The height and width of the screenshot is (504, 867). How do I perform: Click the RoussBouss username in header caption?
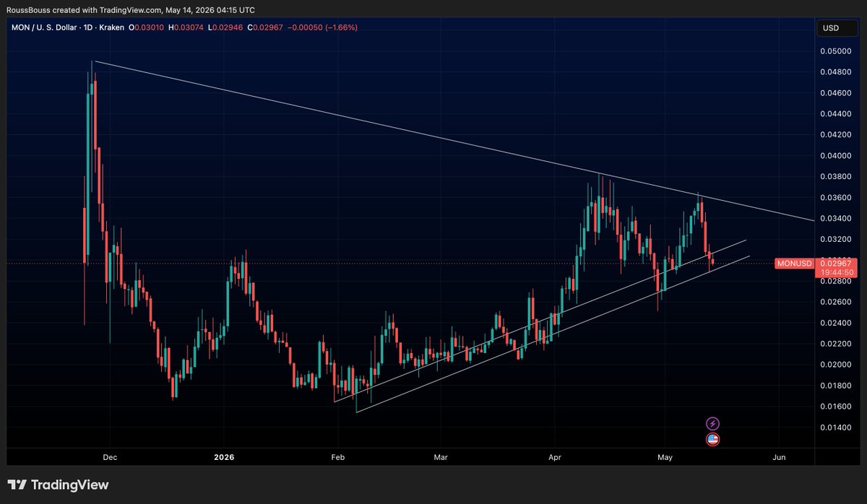pyautogui.click(x=27, y=10)
